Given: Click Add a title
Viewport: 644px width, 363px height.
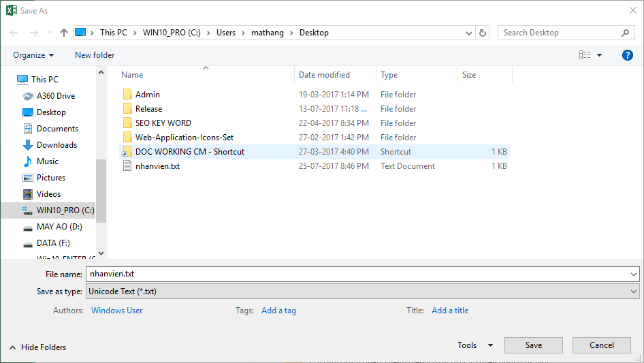Looking at the screenshot, I should pyautogui.click(x=450, y=311).
